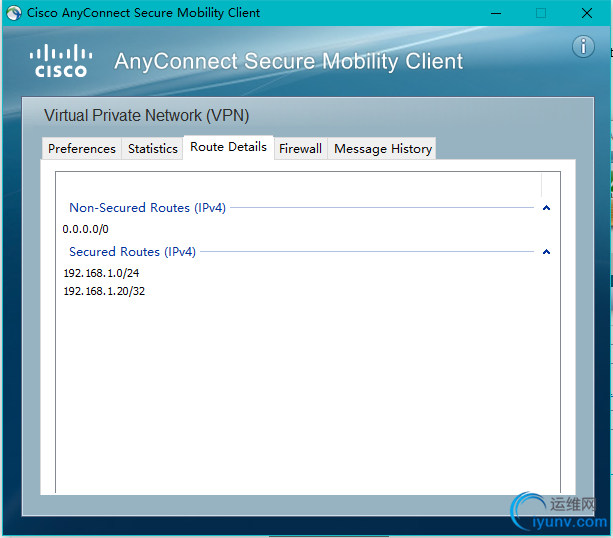Click the AnyConnect globe icon in title bar
The height and width of the screenshot is (538, 613).
pyautogui.click(x=14, y=13)
